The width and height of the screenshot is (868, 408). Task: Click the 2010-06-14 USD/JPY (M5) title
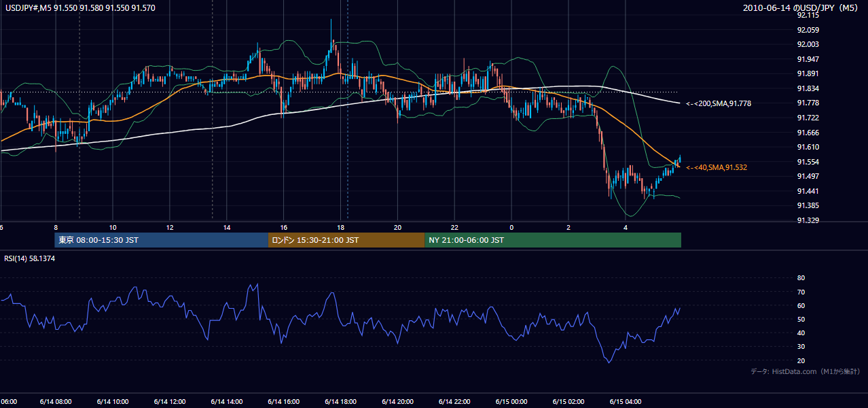pos(801,8)
